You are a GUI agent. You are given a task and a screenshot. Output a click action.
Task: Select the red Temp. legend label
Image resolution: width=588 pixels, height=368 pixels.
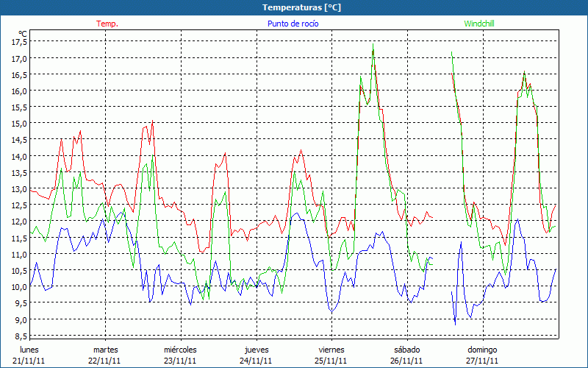pyautogui.click(x=107, y=24)
